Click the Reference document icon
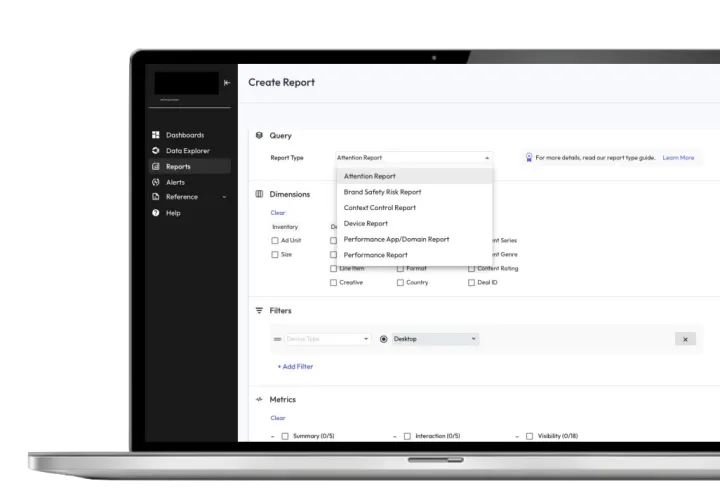This screenshot has height=493, width=720. 156,196
